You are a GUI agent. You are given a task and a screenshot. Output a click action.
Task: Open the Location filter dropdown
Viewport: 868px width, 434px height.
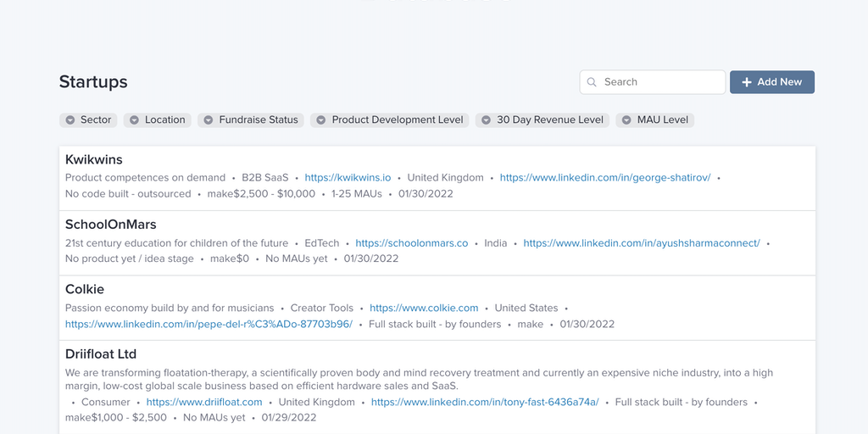coord(158,120)
